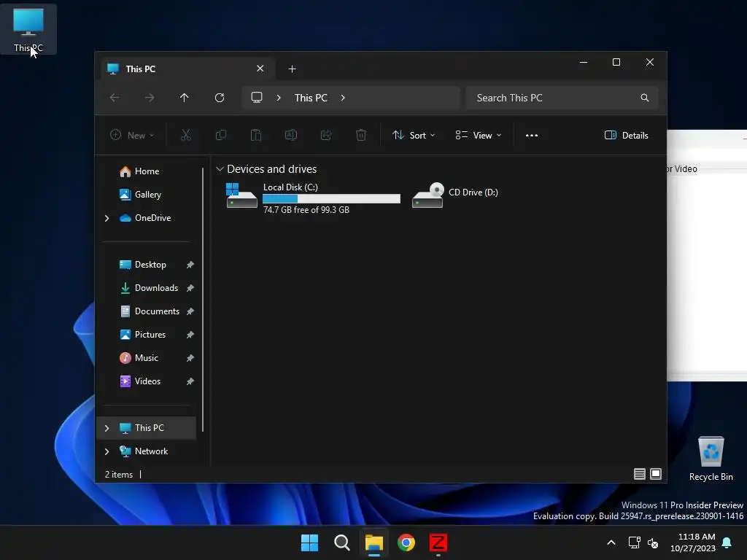Refresh the This PC view
The height and width of the screenshot is (560, 747).
(220, 98)
